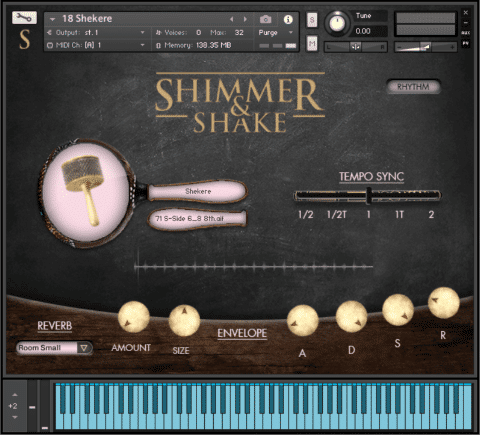Click the Memory 138.35 MB readout
Image resolution: width=480 pixels, height=435 pixels.
[193, 45]
